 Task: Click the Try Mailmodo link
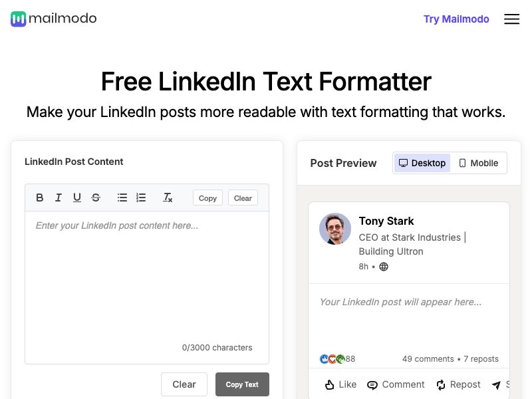[456, 19]
